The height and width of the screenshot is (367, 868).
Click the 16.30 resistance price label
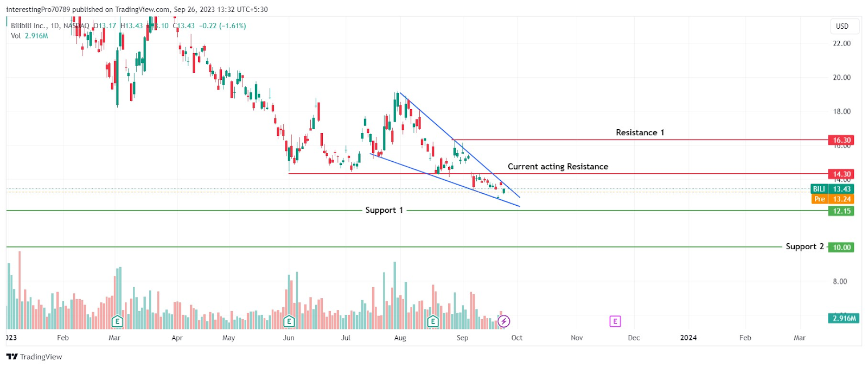841,140
